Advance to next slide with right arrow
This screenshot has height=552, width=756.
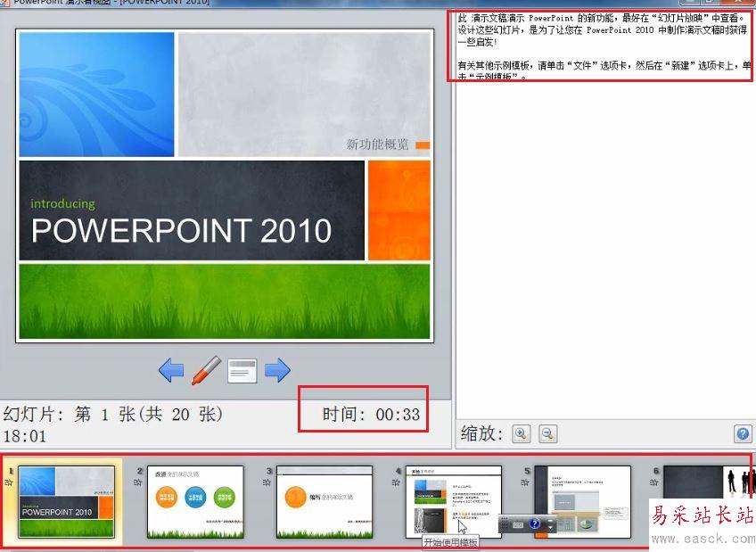(x=278, y=369)
